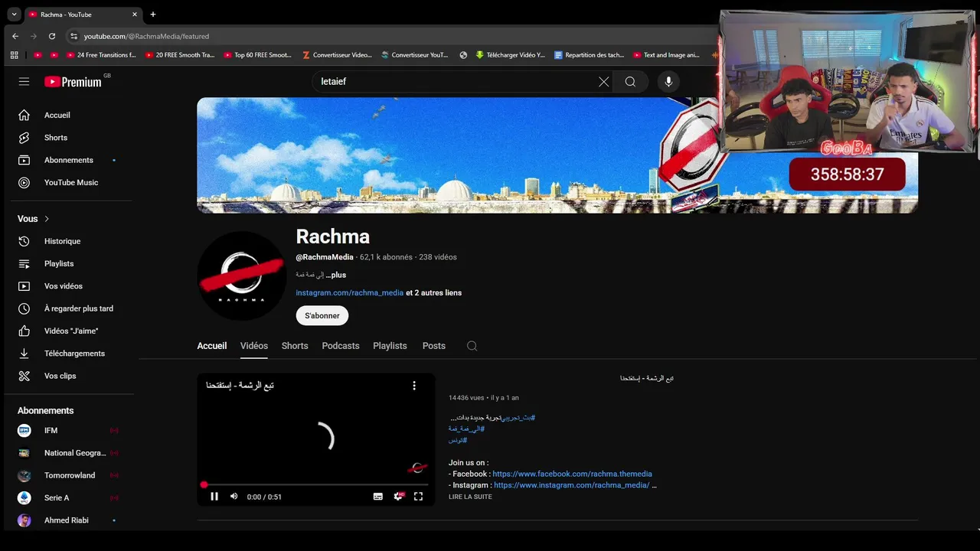
Task: Search within the Rachma channel
Action: pos(472,346)
